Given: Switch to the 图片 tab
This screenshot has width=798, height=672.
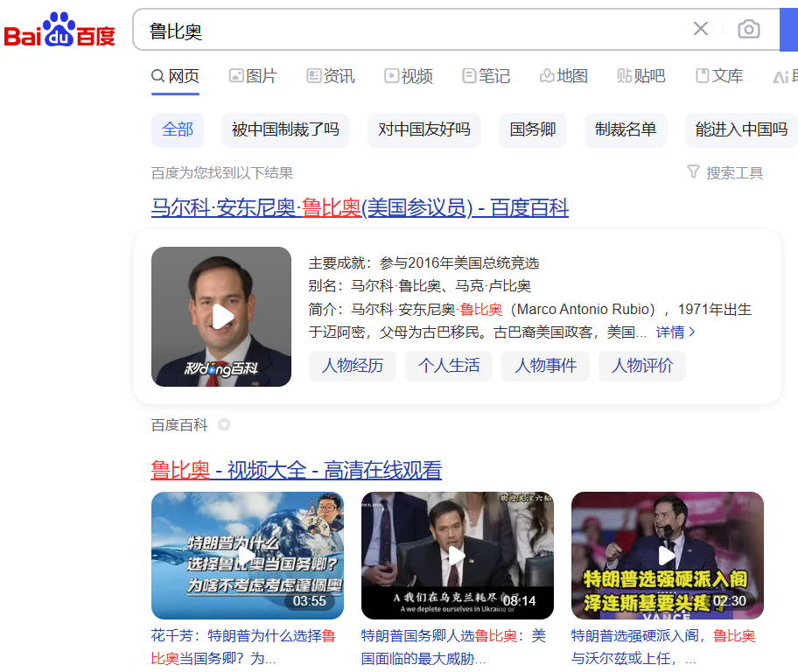Looking at the screenshot, I should tap(253, 76).
